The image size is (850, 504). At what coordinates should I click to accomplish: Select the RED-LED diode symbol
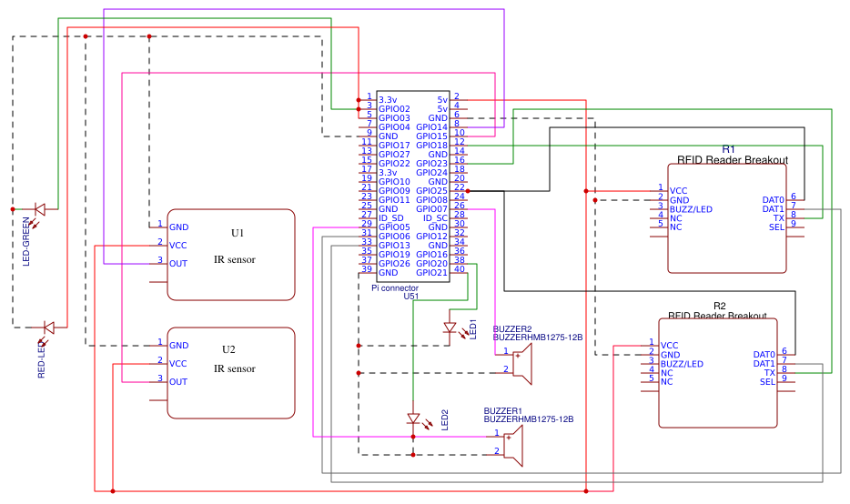(49, 328)
